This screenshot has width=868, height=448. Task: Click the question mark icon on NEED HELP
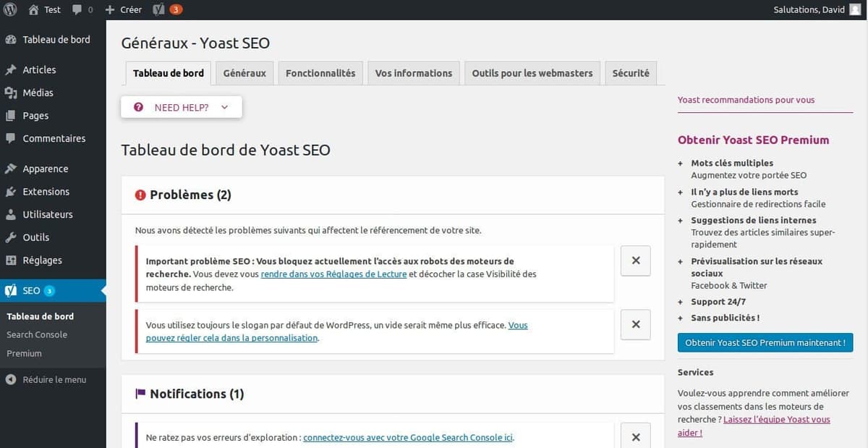coord(138,106)
